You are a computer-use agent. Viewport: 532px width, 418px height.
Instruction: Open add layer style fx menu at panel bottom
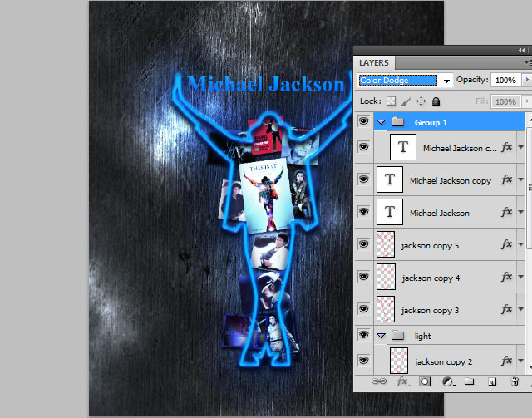coord(402,381)
